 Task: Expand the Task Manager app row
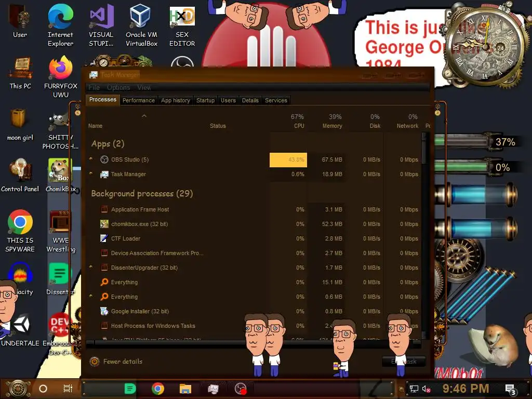coord(91,174)
